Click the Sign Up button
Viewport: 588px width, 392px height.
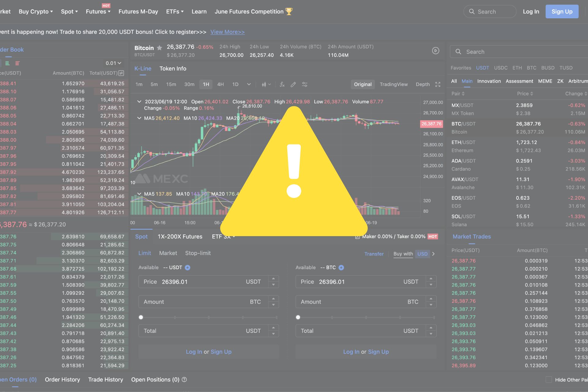[562, 12]
